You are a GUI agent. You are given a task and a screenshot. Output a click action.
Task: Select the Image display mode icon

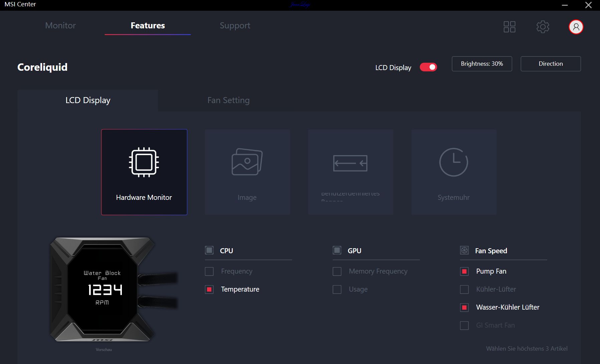tap(247, 162)
